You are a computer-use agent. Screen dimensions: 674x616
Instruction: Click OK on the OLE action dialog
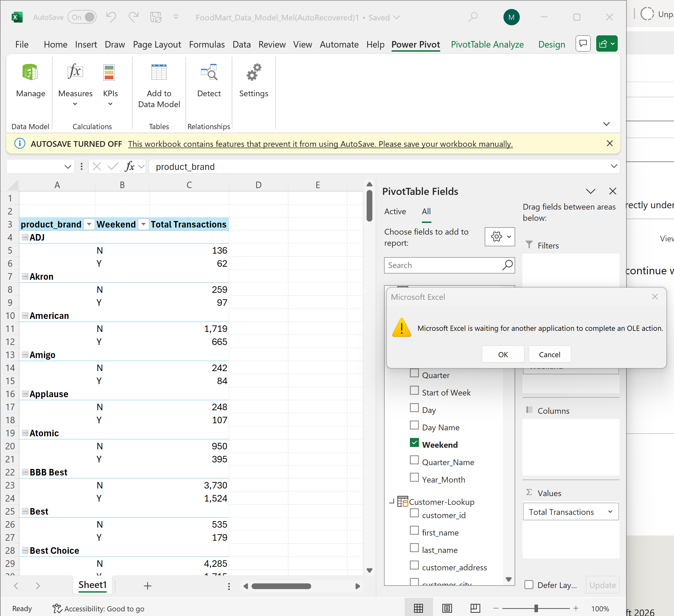click(x=503, y=354)
